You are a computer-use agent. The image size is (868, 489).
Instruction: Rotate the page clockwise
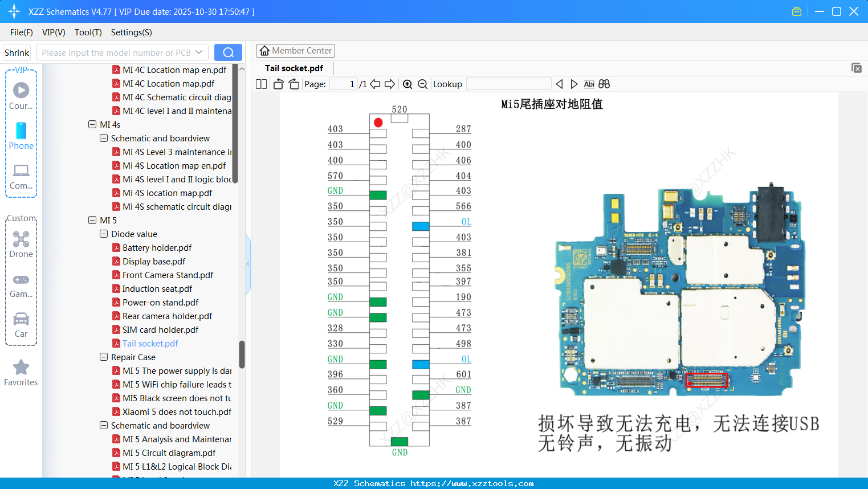coord(294,84)
